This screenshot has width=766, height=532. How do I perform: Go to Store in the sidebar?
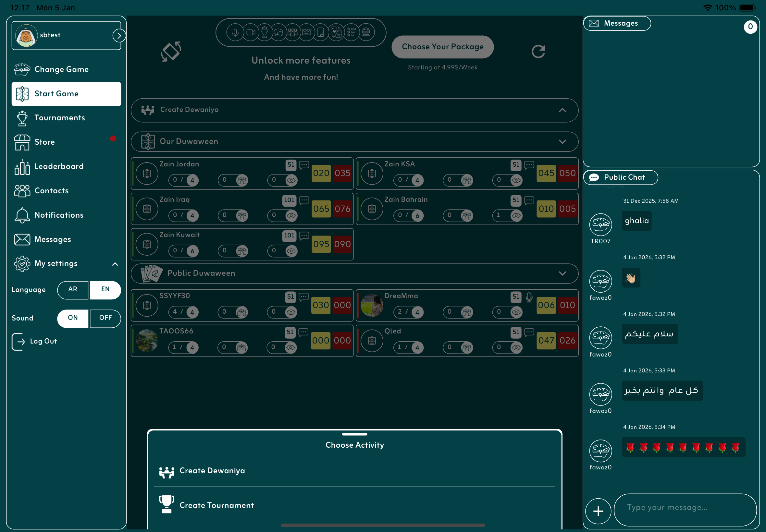[x=44, y=142]
